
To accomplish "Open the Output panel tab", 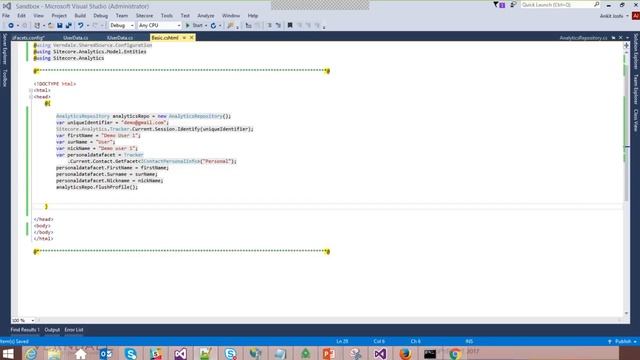I will 52,330.
